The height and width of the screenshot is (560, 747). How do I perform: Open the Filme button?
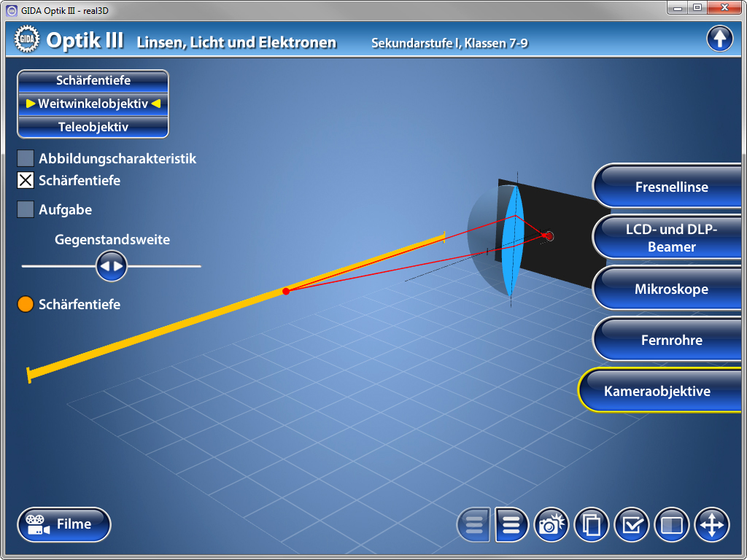coord(64,524)
